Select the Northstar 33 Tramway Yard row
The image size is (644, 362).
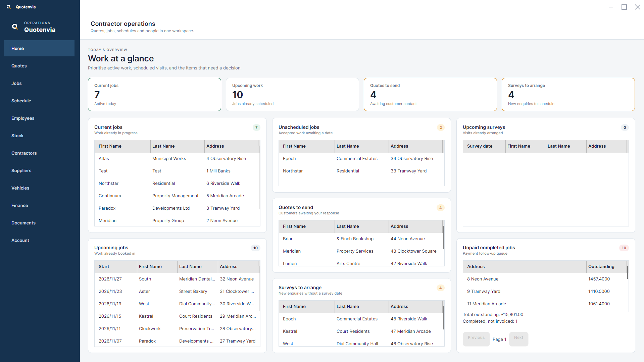(x=361, y=171)
